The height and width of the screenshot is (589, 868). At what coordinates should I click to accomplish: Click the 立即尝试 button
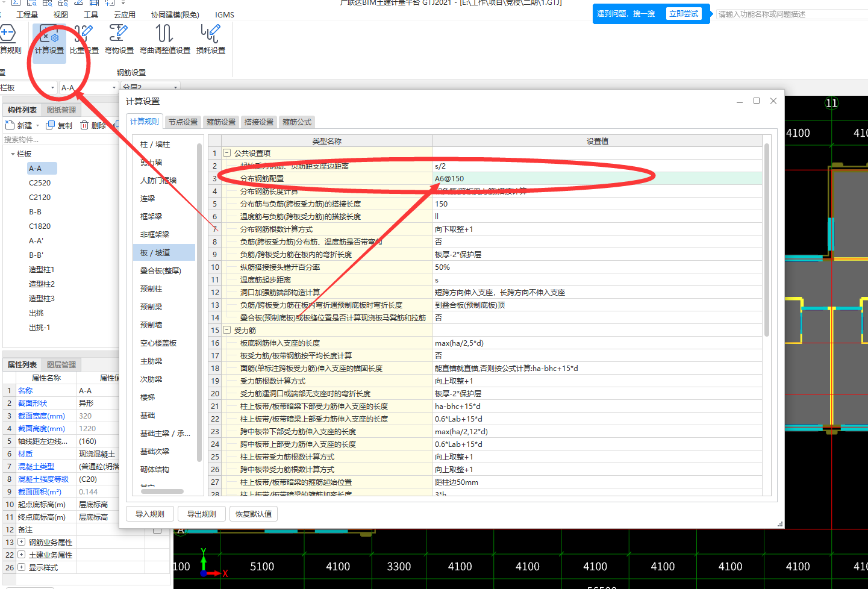pos(684,13)
